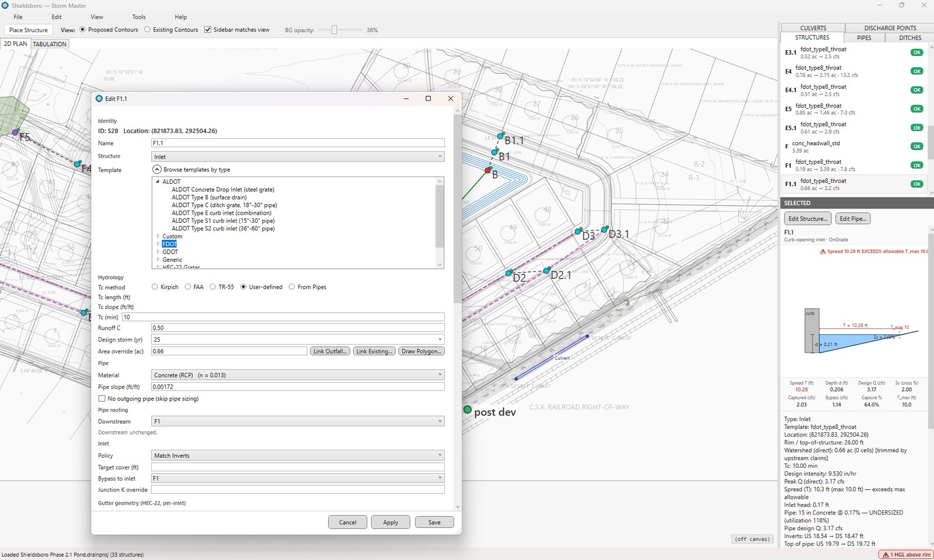This screenshot has width=934, height=560.
Task: Open the Help menu
Action: click(x=181, y=17)
